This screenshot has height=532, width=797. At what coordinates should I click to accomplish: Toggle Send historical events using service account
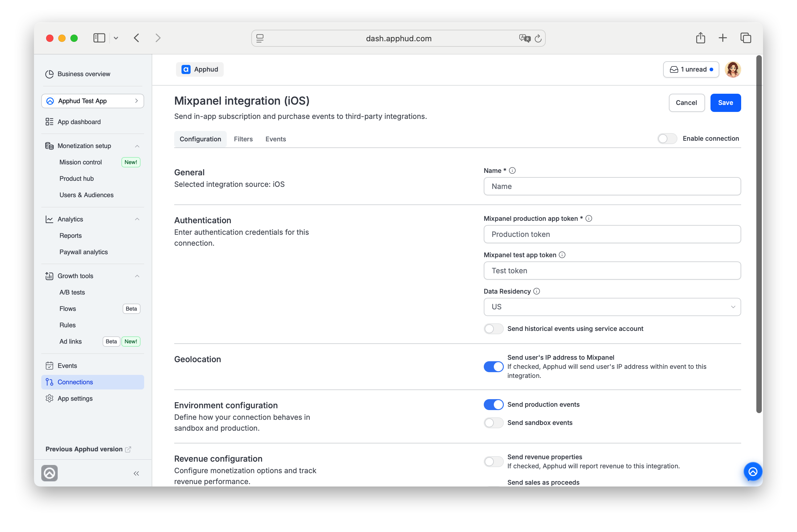[x=493, y=328]
